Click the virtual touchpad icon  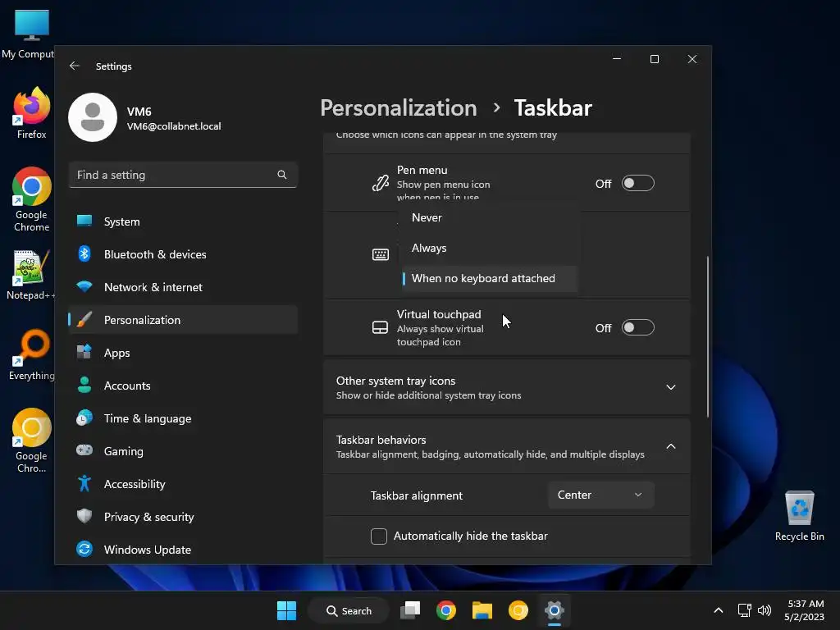coord(381,327)
